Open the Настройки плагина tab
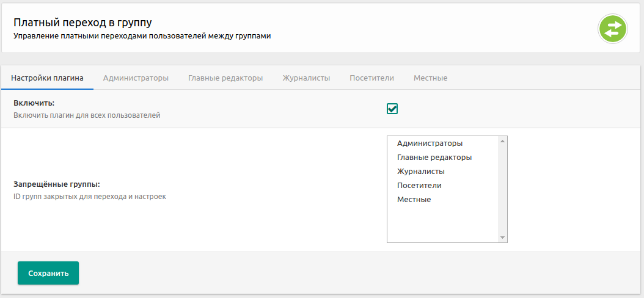The height and width of the screenshot is (298, 644). pos(47,78)
